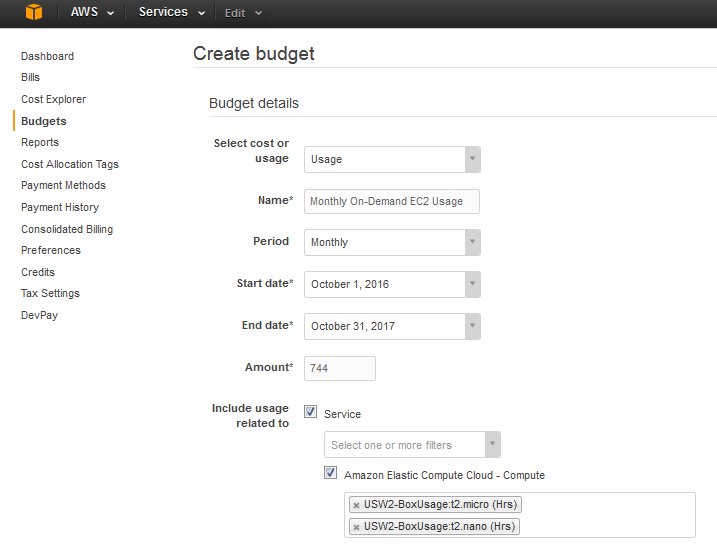Click the Budget details section heading
The image size is (717, 553).
(x=254, y=103)
